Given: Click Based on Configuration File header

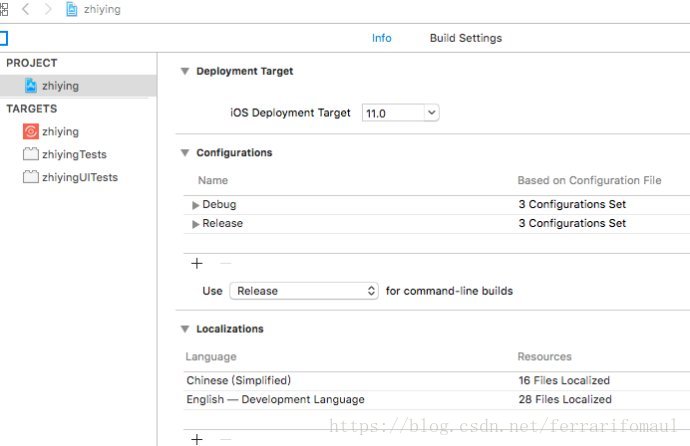Looking at the screenshot, I should 589,180.
